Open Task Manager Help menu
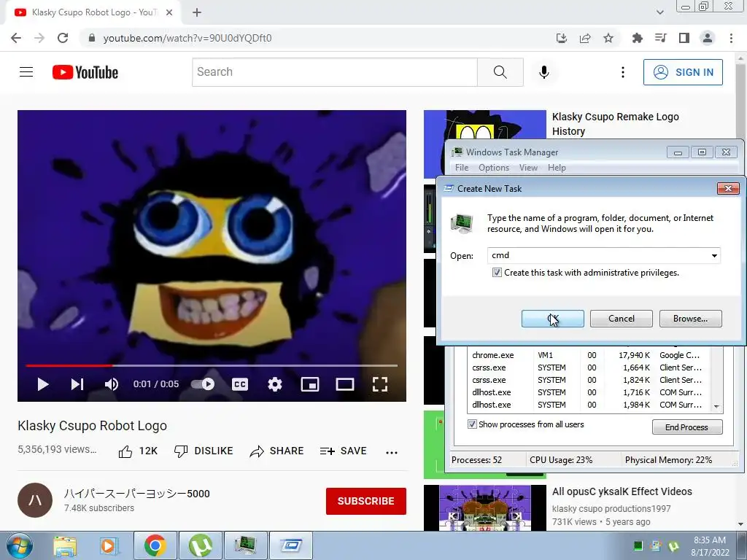The image size is (747, 560). [557, 168]
